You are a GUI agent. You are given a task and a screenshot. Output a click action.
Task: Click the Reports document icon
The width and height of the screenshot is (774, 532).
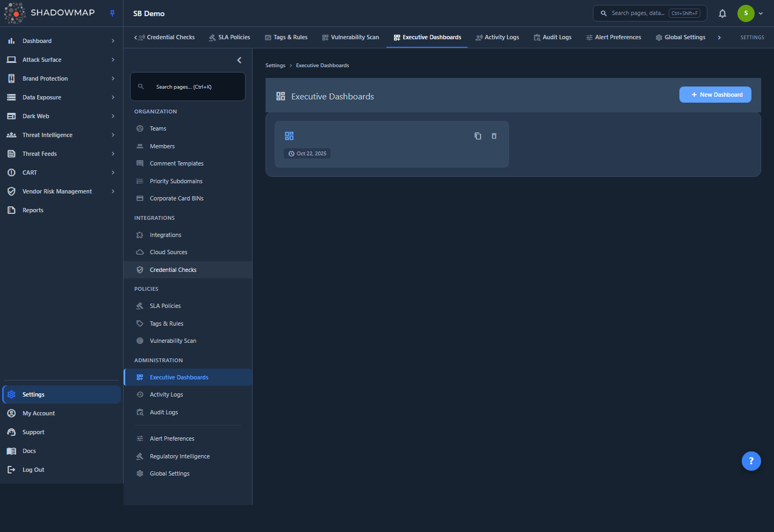click(x=11, y=210)
